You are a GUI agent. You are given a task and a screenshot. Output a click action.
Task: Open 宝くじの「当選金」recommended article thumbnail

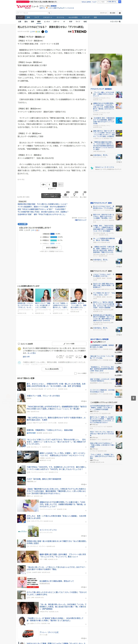[x=61, y=295]
